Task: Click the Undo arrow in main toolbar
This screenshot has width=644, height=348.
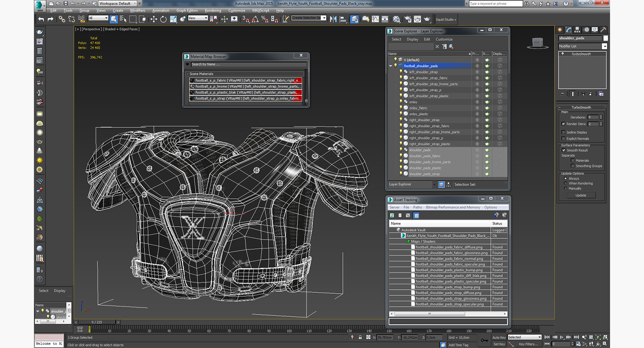Action: pyautogui.click(x=41, y=19)
